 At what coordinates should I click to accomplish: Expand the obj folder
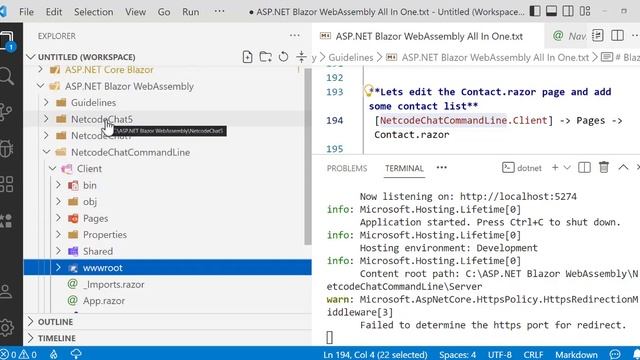[58, 201]
